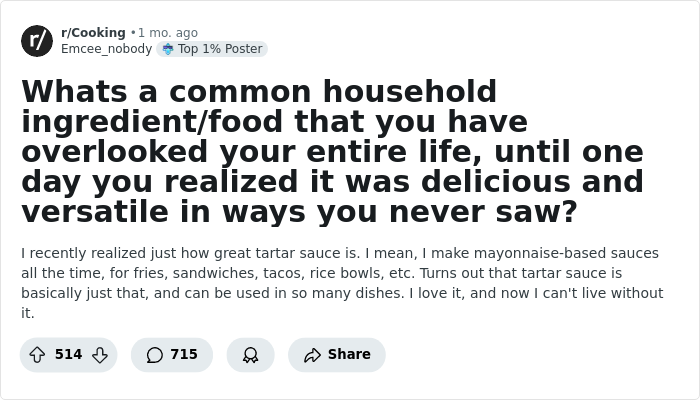Give an award using the award icon
Image resolution: width=700 pixels, height=400 pixels.
coord(250,355)
